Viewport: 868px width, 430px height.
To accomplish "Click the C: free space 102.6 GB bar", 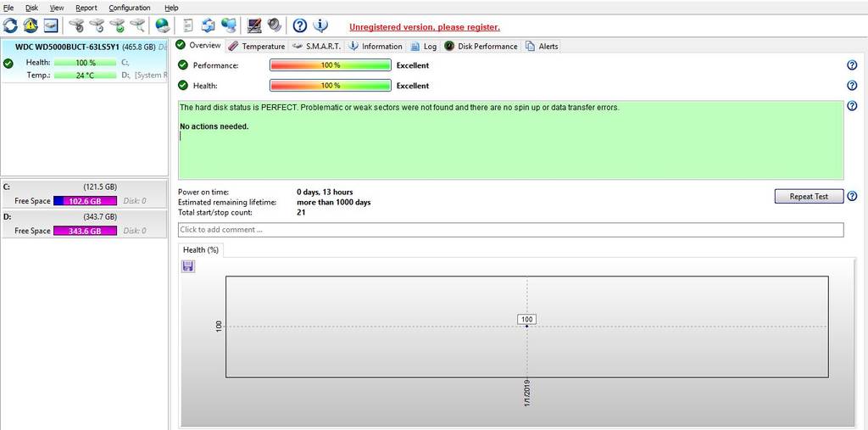I will [86, 201].
